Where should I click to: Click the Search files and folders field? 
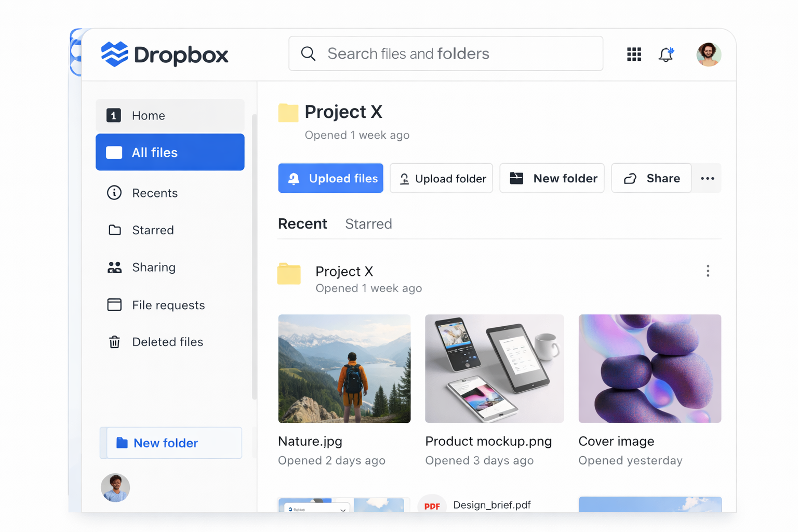click(446, 54)
